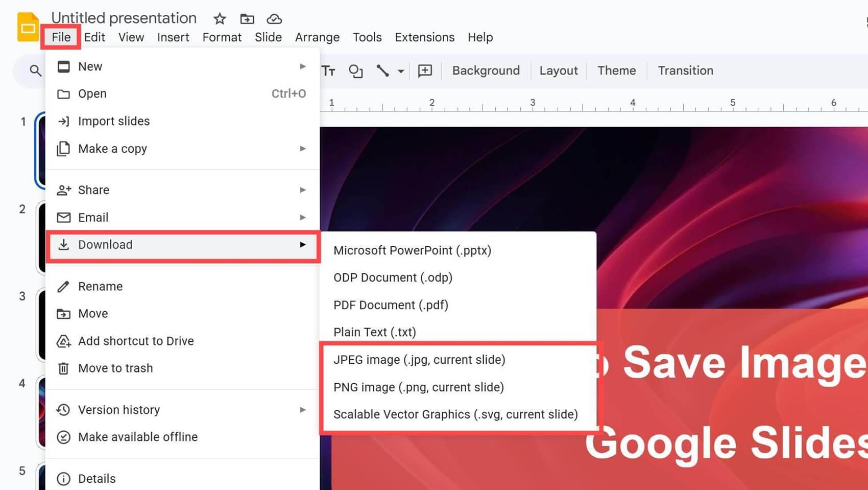
Task: Click the 'Make available offline' label
Action: (x=138, y=437)
